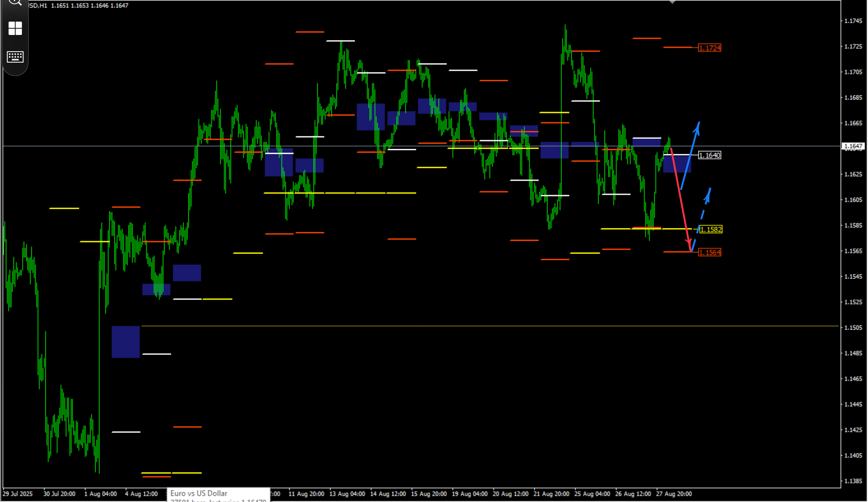Click the 1.1545 value on the price scale
Image resolution: width=868 pixels, height=502 pixels.
point(853,277)
